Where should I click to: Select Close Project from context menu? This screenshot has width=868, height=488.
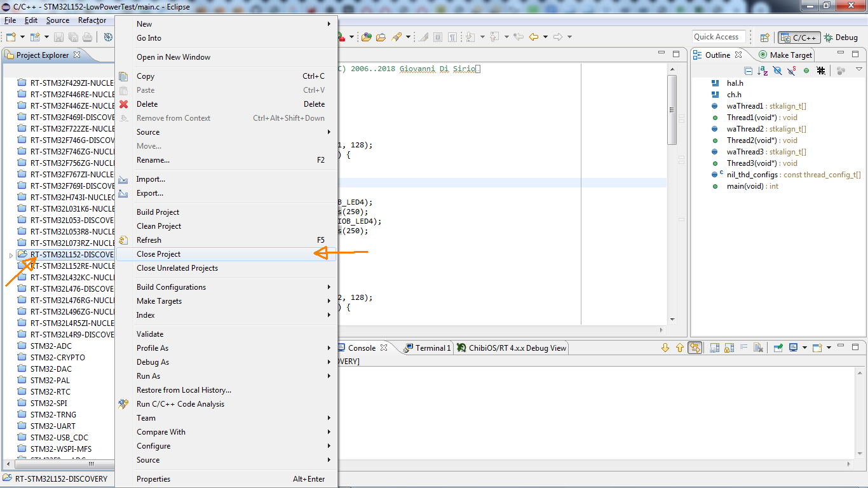(159, 254)
